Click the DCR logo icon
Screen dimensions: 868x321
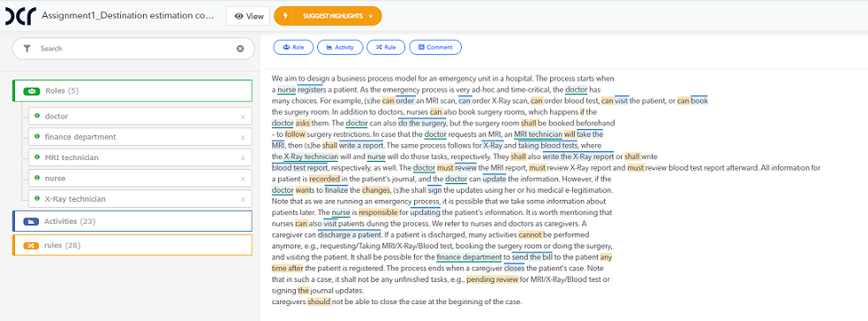(20, 16)
